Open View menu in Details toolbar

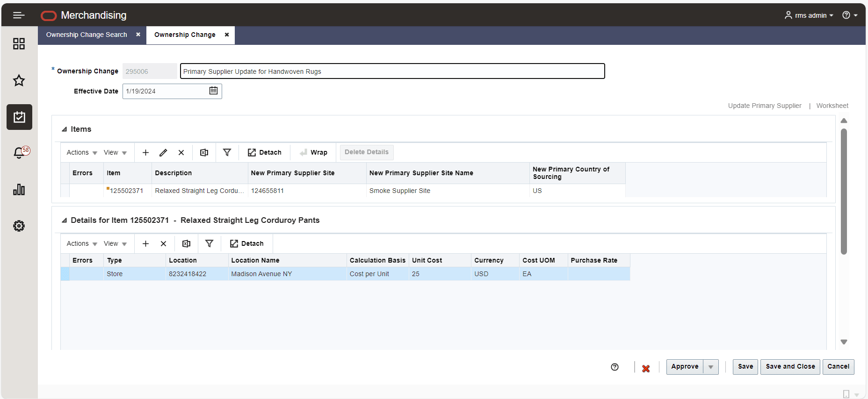click(x=115, y=244)
